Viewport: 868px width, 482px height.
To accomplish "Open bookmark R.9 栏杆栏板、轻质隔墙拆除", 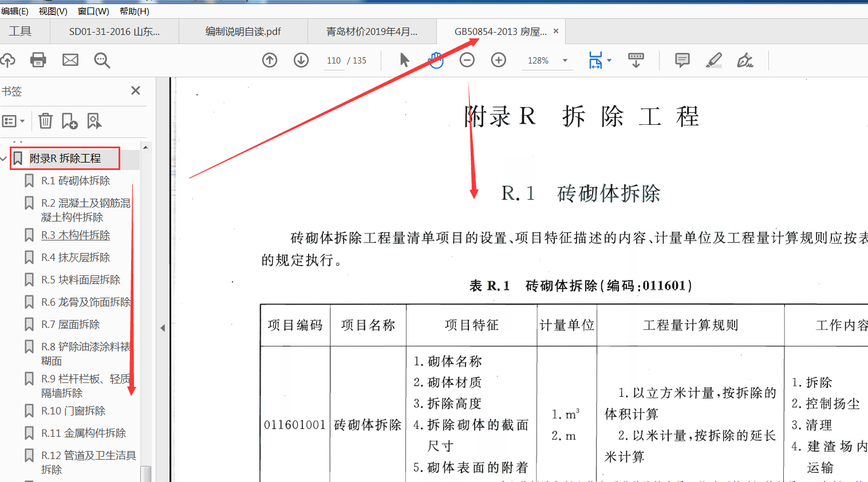I will 86,386.
